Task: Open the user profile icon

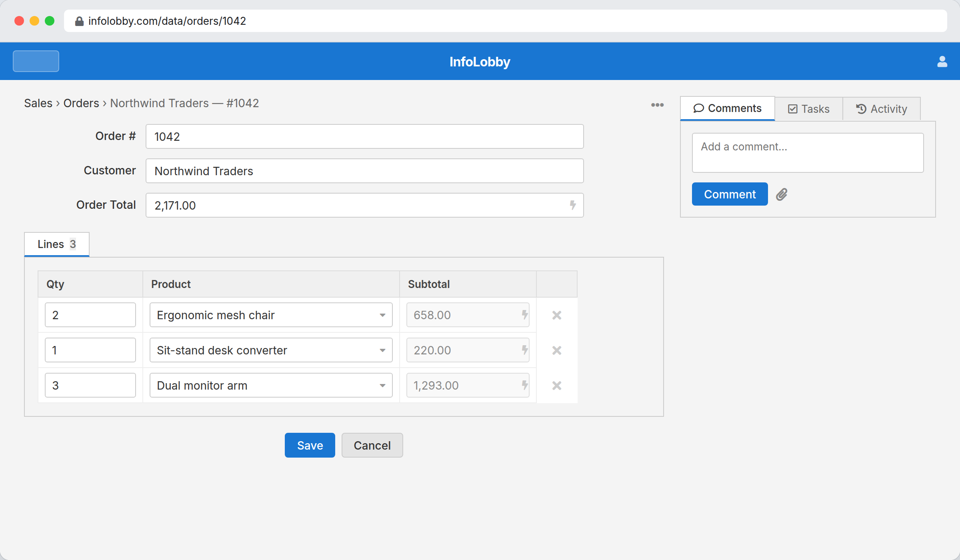Action: coord(942,62)
